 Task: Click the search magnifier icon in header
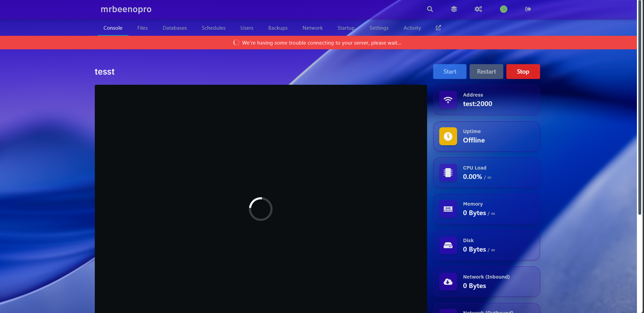pos(430,9)
